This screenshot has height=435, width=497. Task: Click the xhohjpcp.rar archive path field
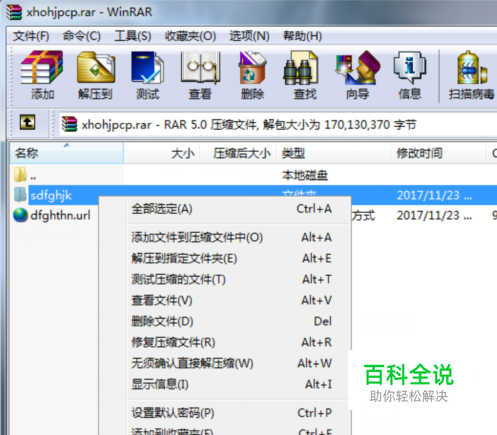278,125
